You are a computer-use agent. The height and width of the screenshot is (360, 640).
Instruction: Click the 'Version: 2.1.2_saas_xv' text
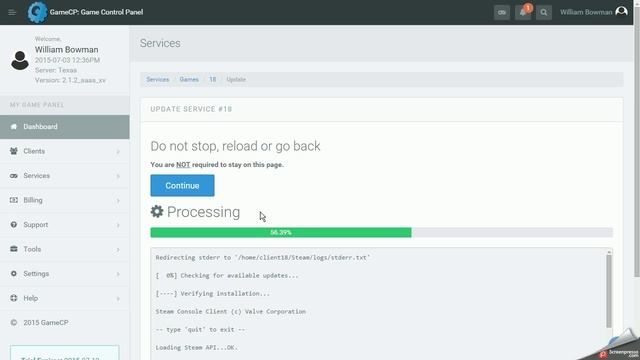70,80
